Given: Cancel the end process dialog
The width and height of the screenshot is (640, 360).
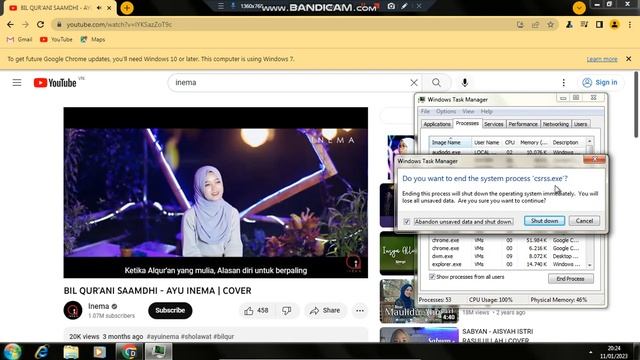Looking at the screenshot, I should click(584, 221).
